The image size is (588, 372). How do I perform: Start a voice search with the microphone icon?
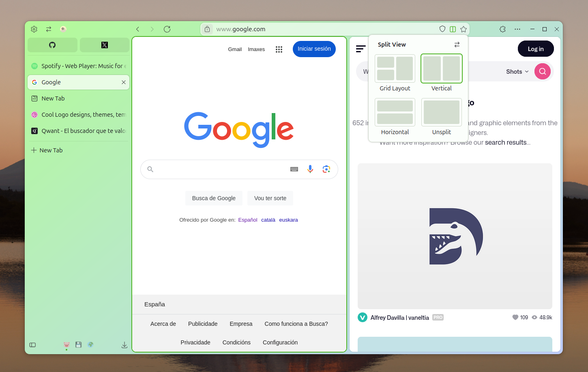310,169
